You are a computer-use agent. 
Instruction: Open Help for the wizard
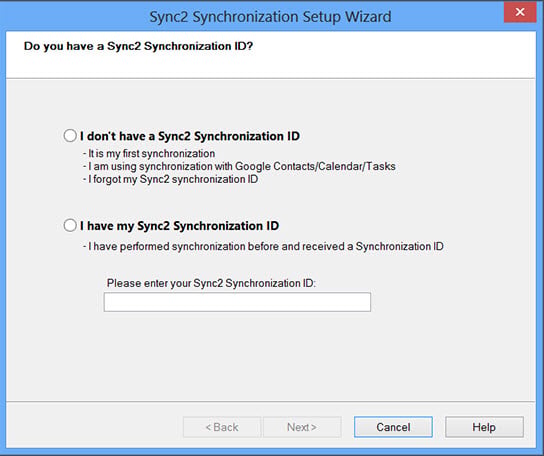484,427
